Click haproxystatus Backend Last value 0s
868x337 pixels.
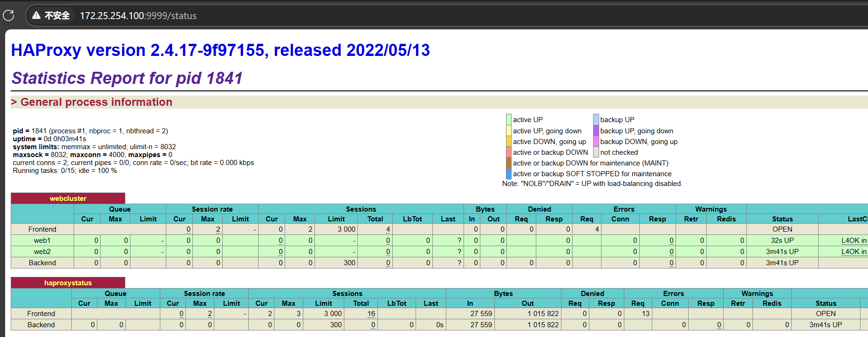pyautogui.click(x=439, y=325)
